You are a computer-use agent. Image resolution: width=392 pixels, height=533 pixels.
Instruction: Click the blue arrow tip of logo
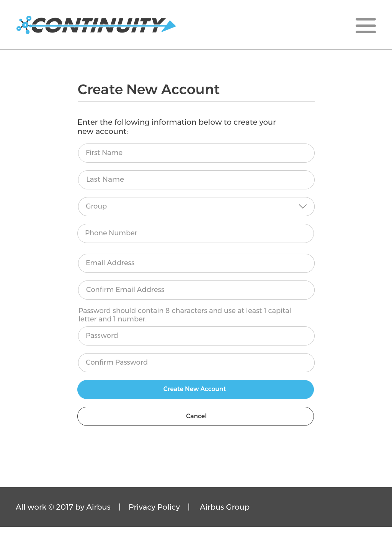click(169, 26)
